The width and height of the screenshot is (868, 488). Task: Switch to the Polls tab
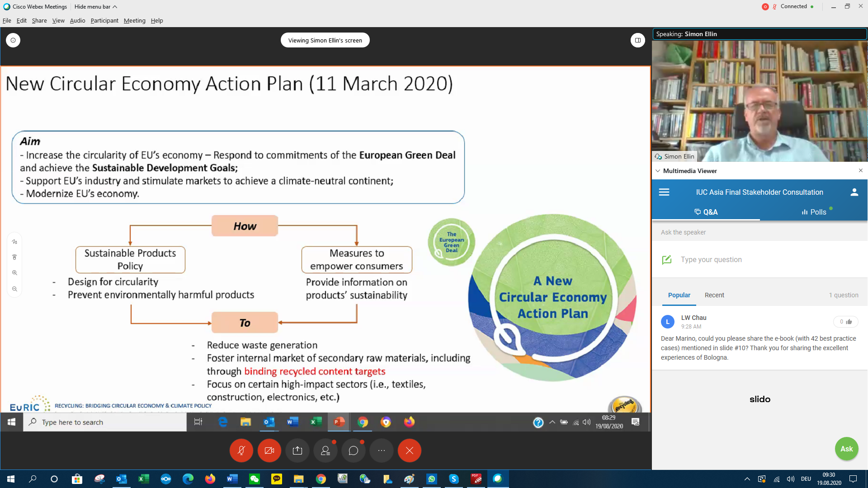point(814,212)
